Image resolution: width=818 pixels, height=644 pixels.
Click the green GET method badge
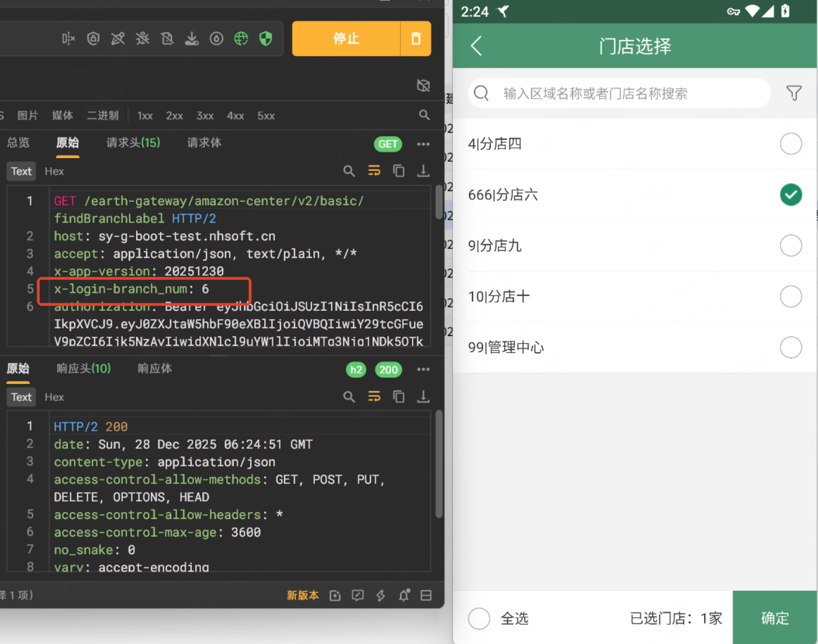pos(388,144)
